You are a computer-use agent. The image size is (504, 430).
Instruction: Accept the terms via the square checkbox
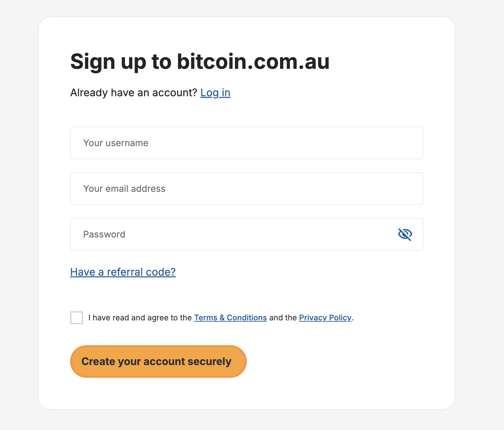click(x=77, y=318)
